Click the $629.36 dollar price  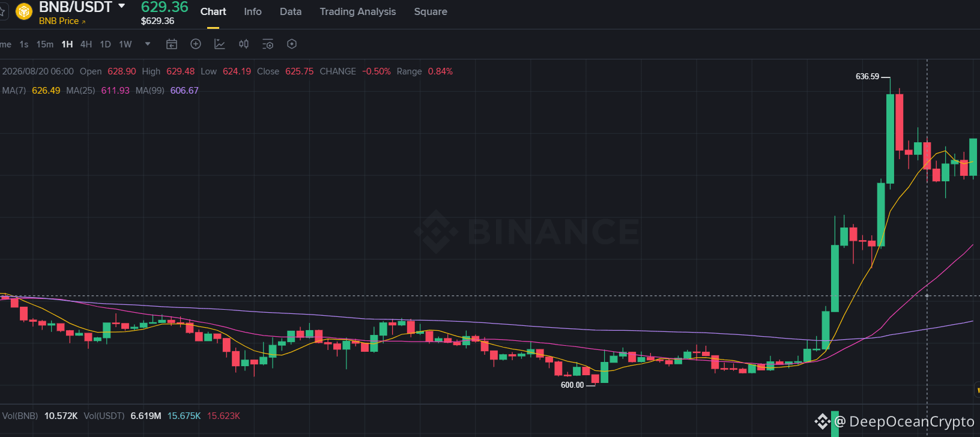click(x=158, y=21)
